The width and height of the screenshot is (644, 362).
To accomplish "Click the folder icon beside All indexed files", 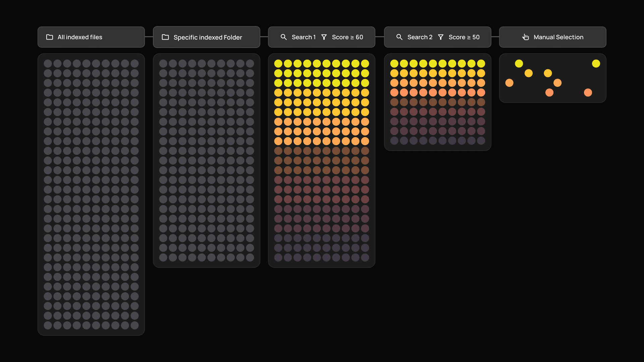I will (x=50, y=37).
